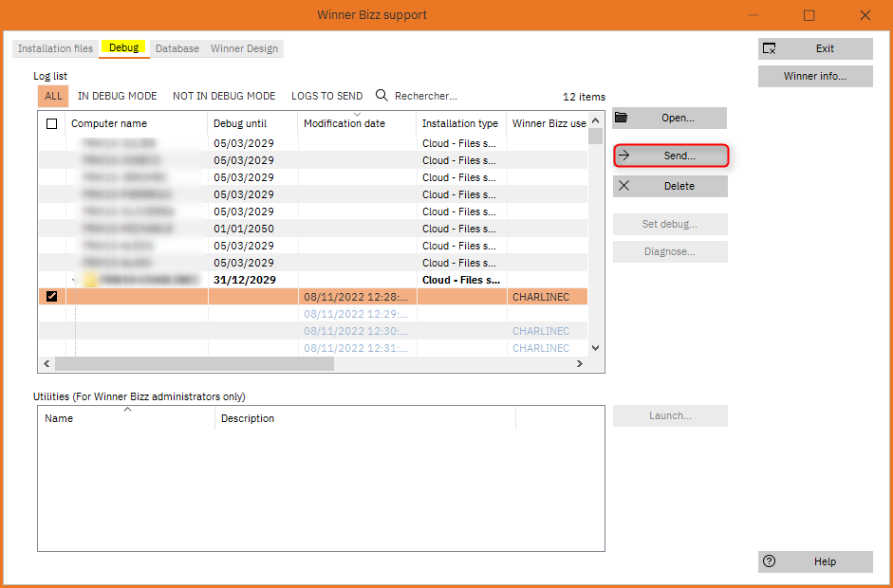Select the 08/11/2022 12:29 log entry
Image resolution: width=893 pixels, height=588 pixels.
312,314
